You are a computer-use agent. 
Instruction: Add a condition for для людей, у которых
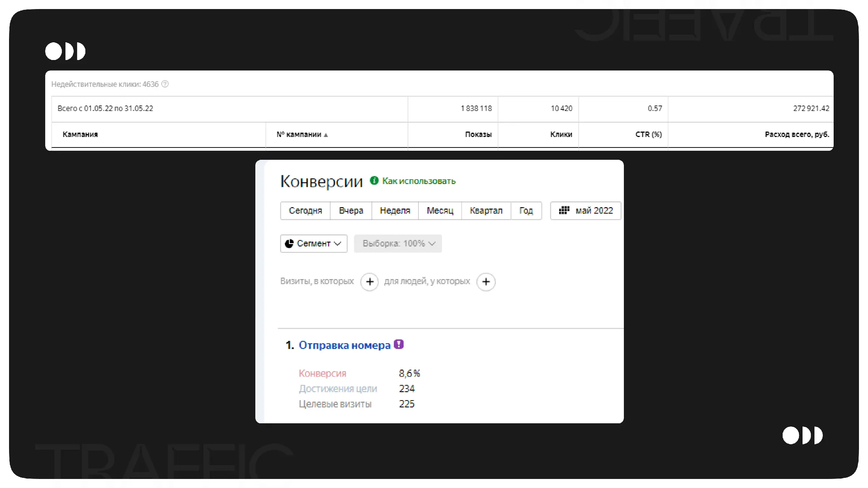coord(486,282)
